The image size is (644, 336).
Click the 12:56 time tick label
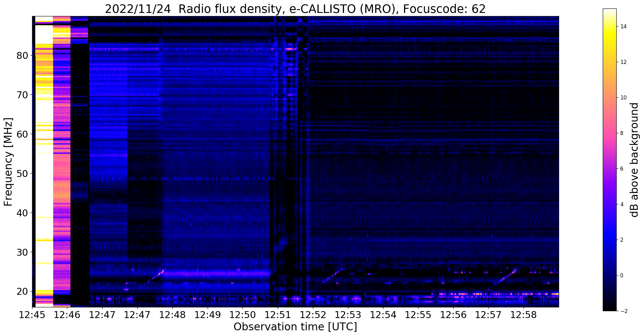click(453, 315)
